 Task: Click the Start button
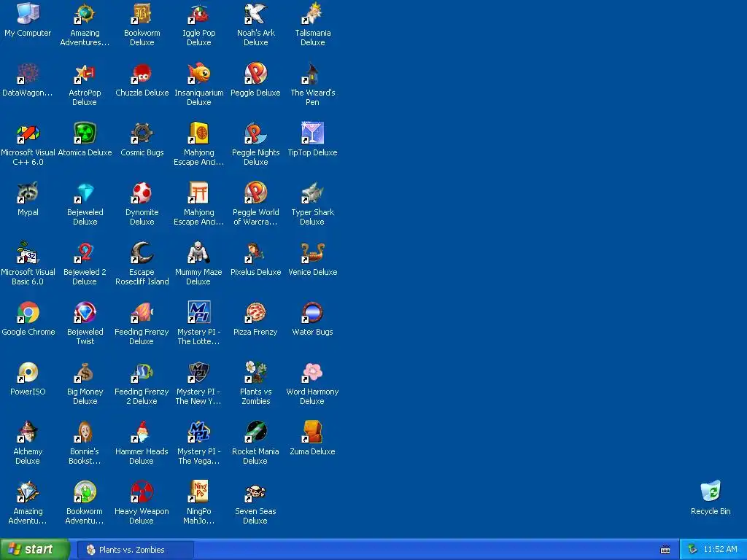tap(34, 550)
